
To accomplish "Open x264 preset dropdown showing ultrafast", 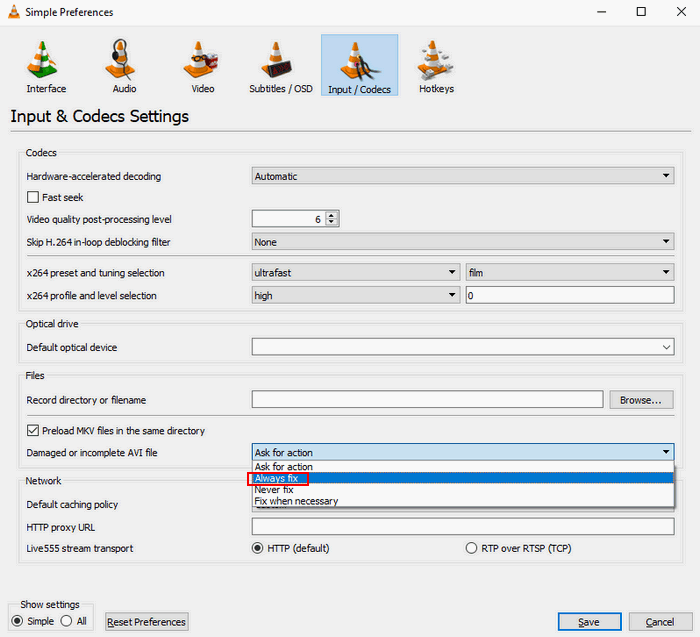I will [x=356, y=272].
